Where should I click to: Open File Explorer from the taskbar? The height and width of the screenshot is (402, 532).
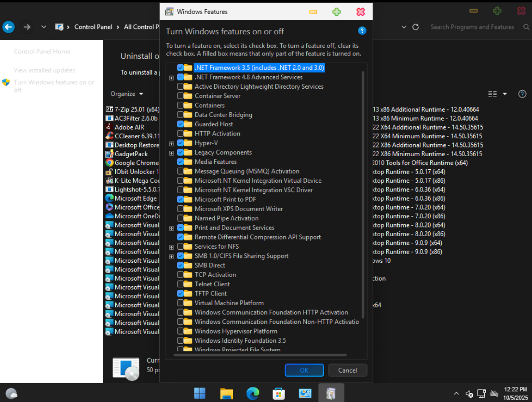point(227,393)
